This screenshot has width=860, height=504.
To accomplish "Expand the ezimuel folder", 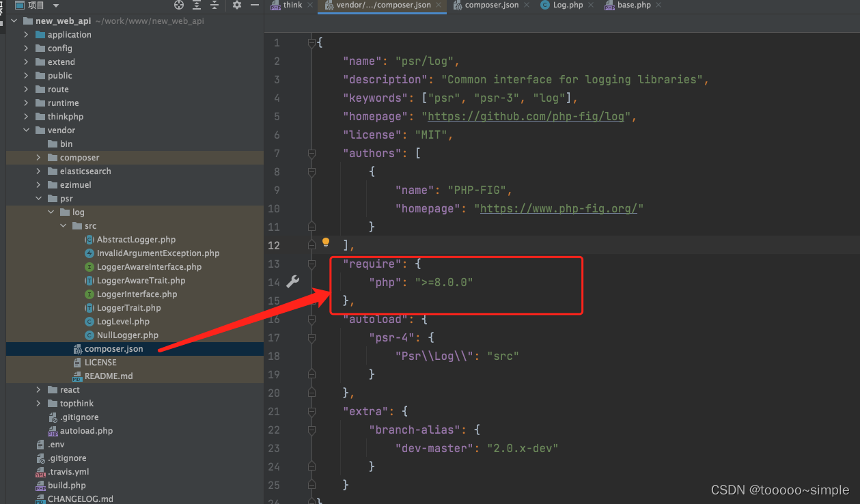I will (x=39, y=185).
